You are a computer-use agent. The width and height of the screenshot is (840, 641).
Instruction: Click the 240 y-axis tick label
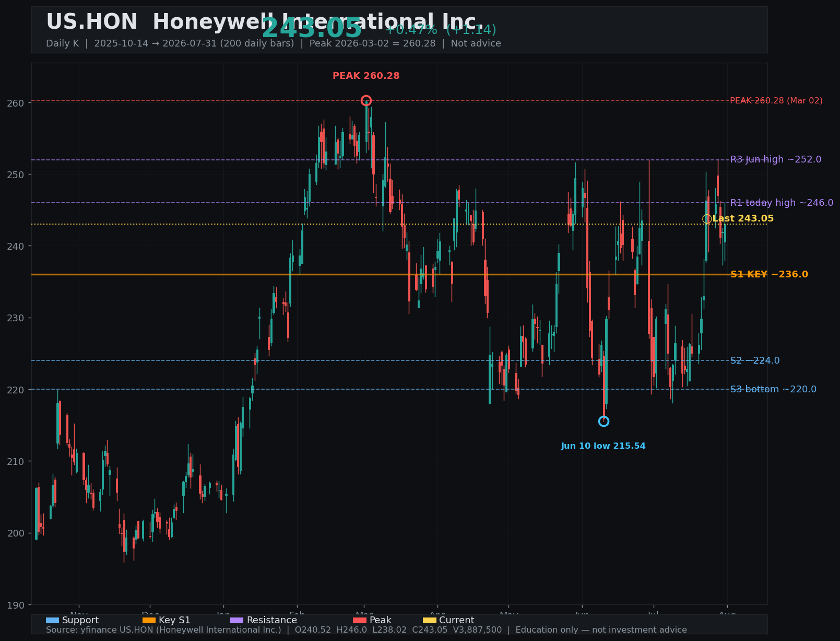pyautogui.click(x=16, y=246)
